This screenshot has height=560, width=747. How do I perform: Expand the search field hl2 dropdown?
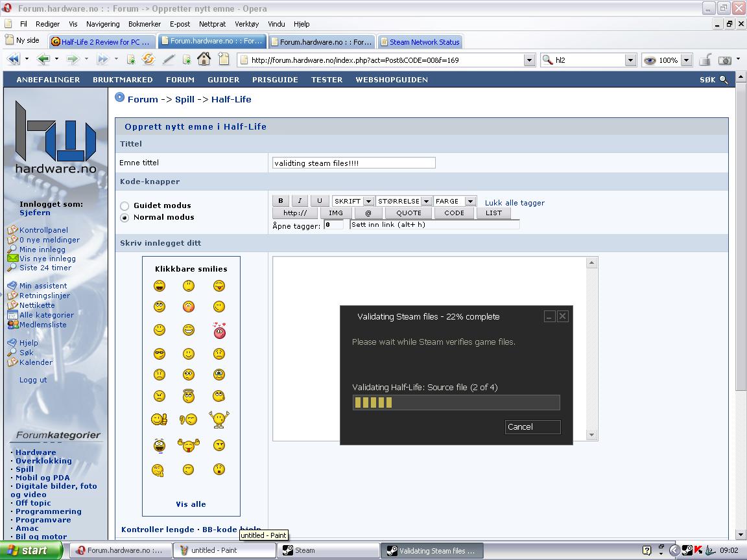631,60
